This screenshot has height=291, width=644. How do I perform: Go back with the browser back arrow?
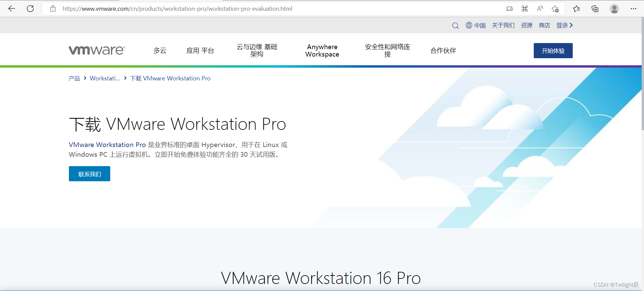click(12, 9)
